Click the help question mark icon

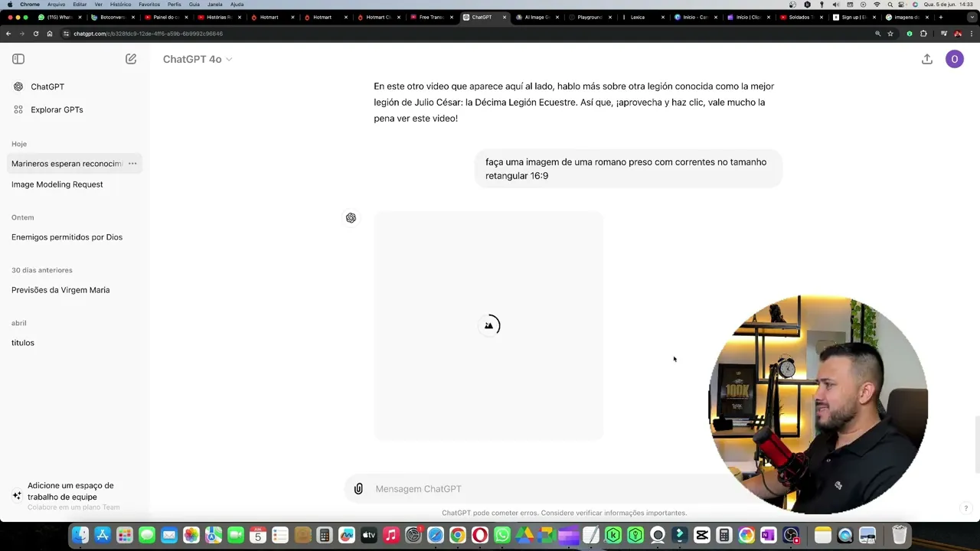tap(965, 508)
